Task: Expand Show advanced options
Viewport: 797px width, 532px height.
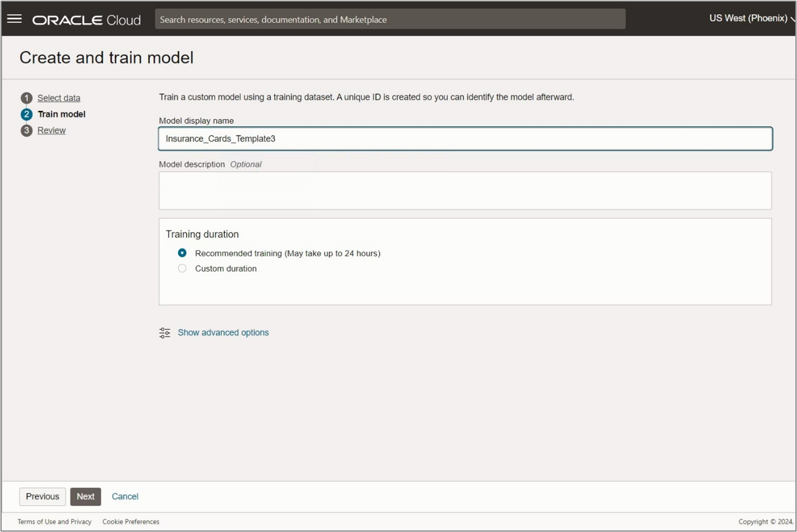Action: pos(223,333)
